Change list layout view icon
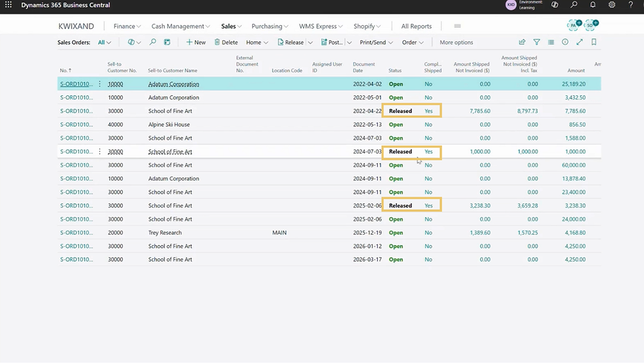644x363 pixels. 551,42
